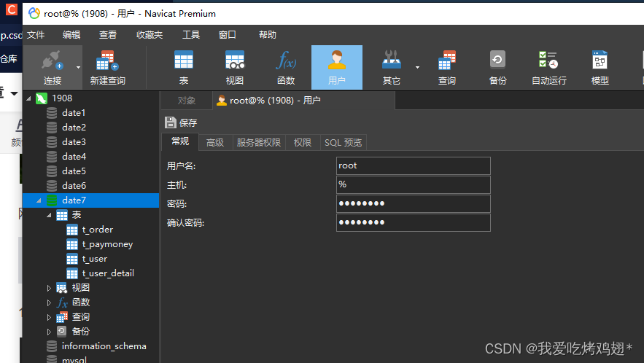Select the date3 database
Image resolution: width=644 pixels, height=363 pixels.
tap(74, 142)
